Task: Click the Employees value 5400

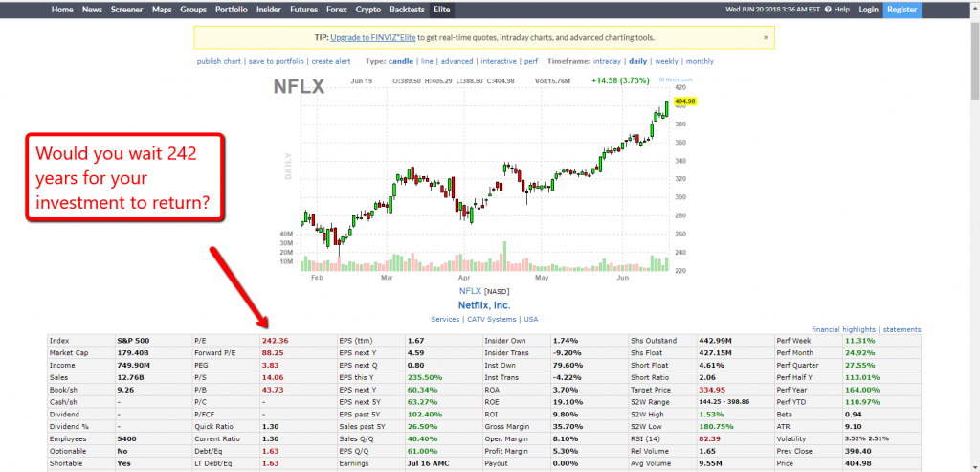Action: (127, 438)
